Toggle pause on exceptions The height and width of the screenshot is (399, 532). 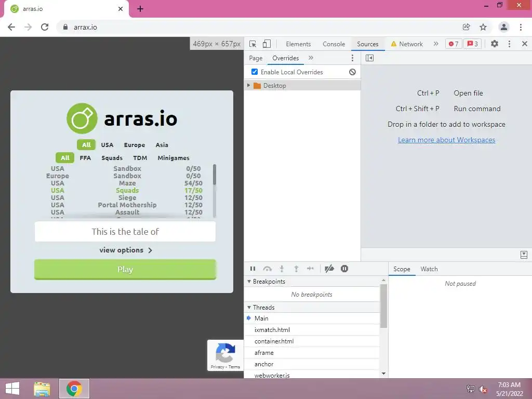(x=344, y=269)
